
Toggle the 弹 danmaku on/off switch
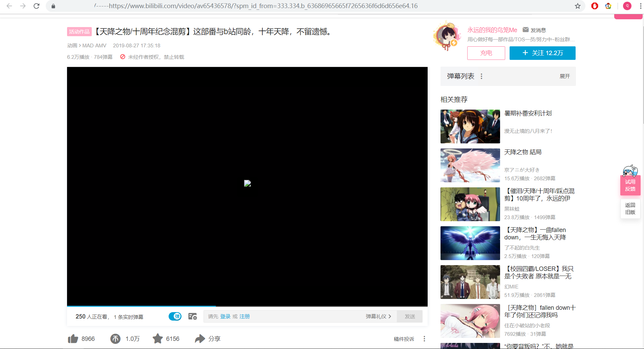[175, 316]
